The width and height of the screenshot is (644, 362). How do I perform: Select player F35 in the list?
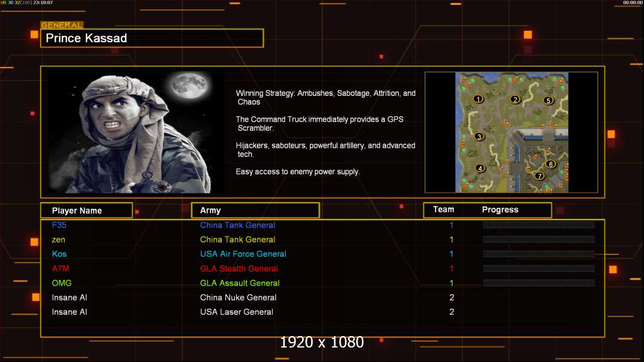(59, 225)
